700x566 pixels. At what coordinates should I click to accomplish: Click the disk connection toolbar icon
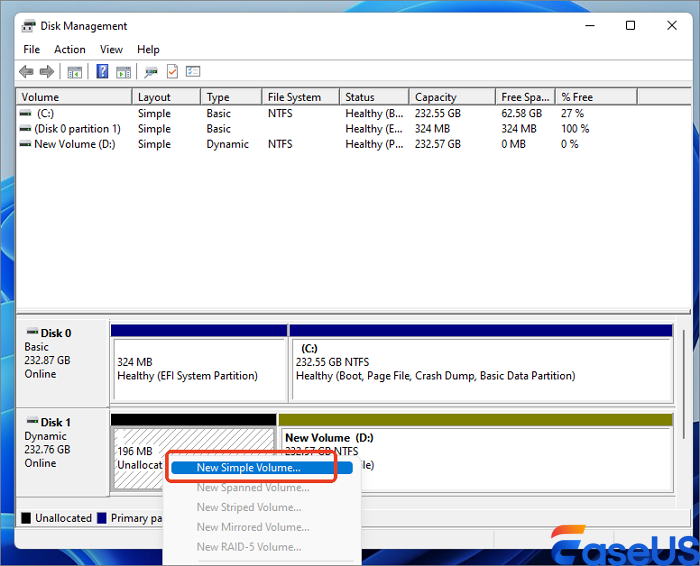(151, 72)
